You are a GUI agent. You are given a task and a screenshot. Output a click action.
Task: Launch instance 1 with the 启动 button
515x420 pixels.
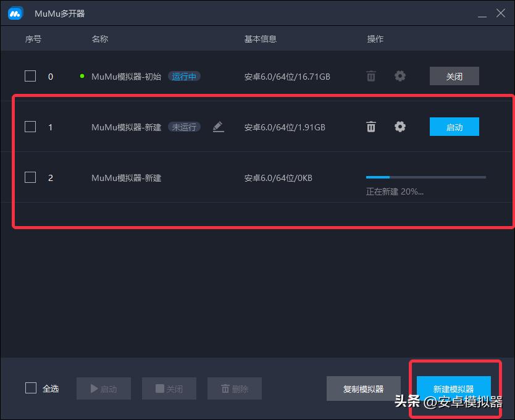454,127
